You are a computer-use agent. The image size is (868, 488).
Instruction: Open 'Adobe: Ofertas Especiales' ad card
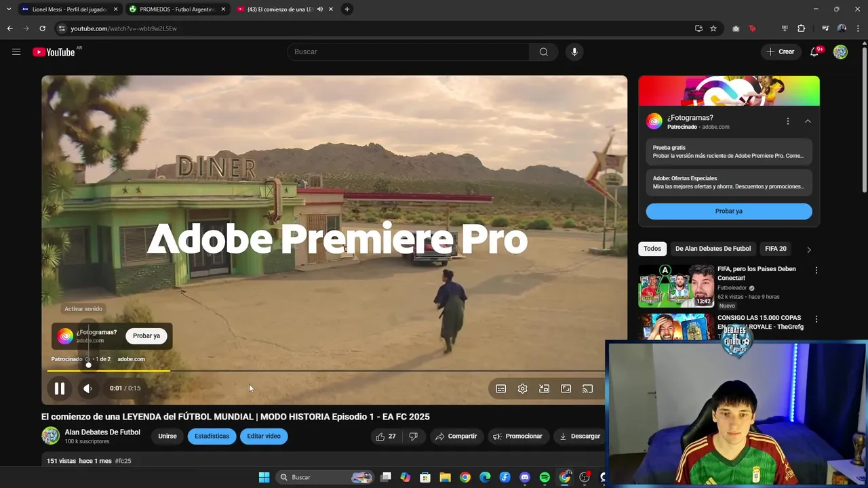729,182
